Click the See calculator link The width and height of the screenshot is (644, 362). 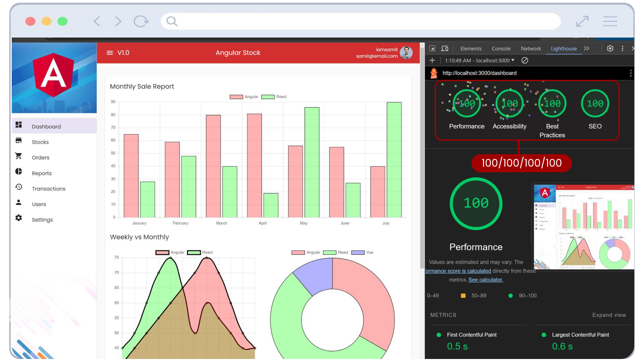(486, 280)
